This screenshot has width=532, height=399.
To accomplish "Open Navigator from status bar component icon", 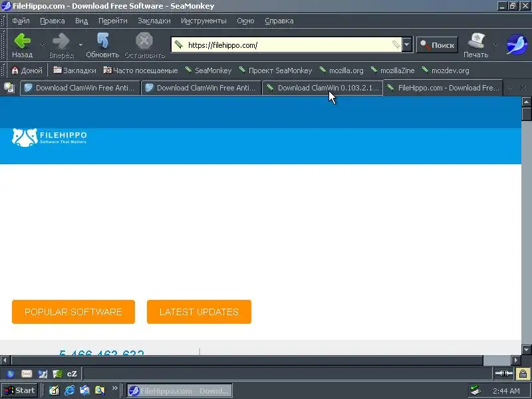I will [x=11, y=374].
